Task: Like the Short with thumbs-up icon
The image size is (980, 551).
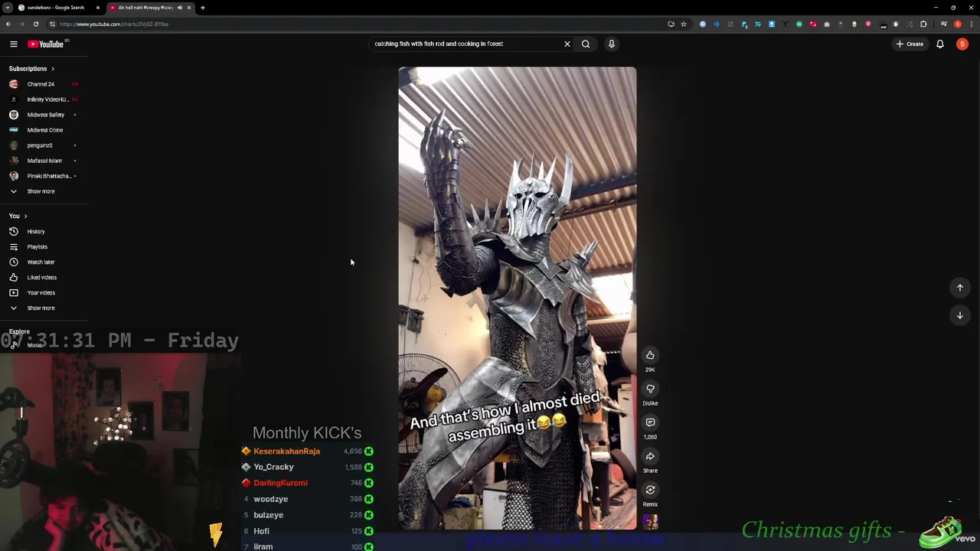Action: (x=650, y=355)
